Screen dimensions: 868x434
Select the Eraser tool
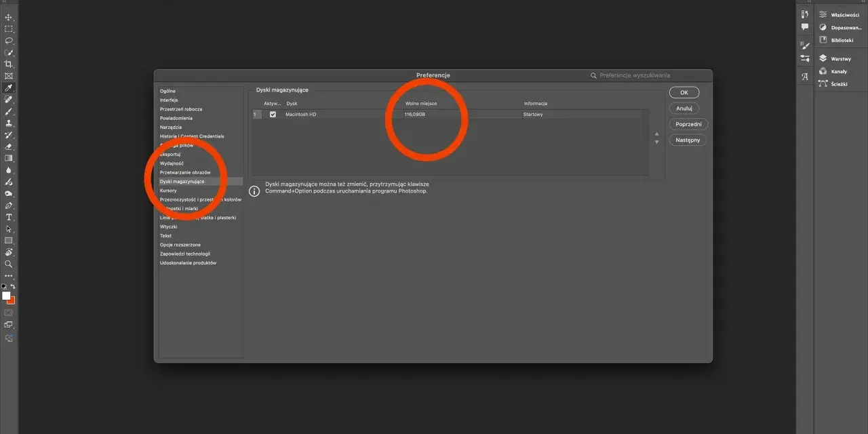[x=9, y=146]
